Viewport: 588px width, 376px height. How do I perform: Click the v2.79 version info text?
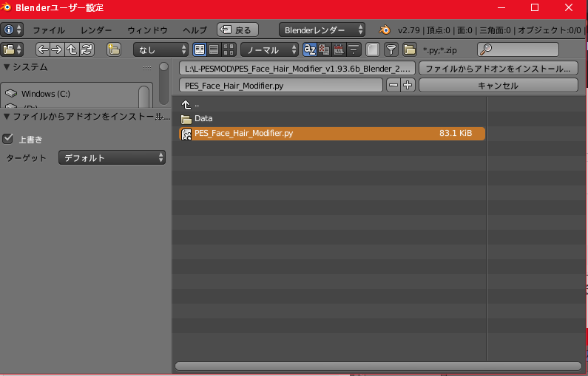tap(408, 30)
